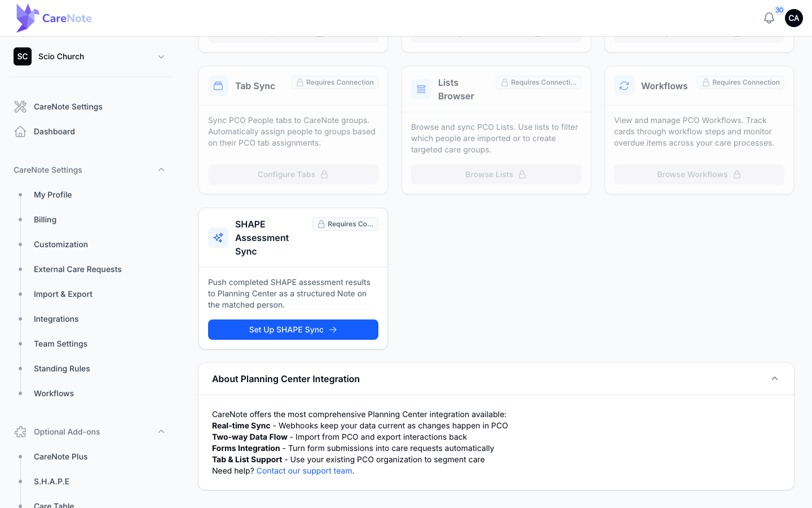812x508 pixels.
Task: Collapse the Optional Add-ons sidebar section
Action: click(x=161, y=432)
